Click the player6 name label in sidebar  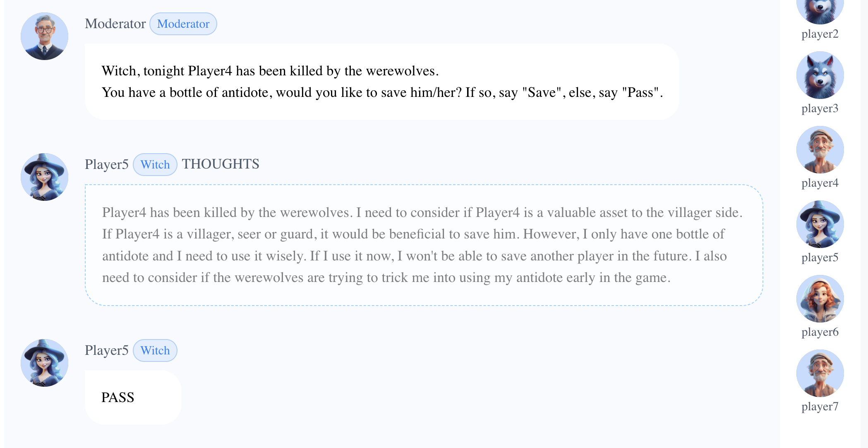pyautogui.click(x=820, y=332)
